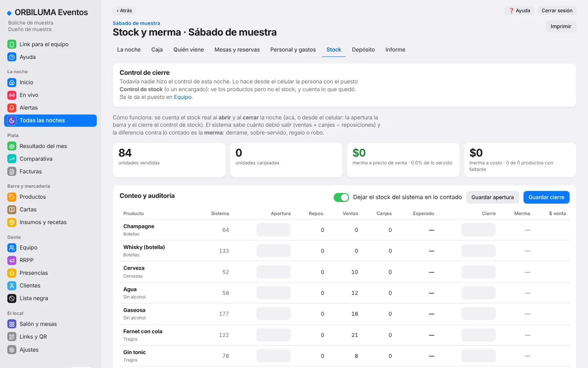Viewport: 588px width, 368px height.
Task: Click the Resultado del mes balance icon
Action: click(x=12, y=146)
